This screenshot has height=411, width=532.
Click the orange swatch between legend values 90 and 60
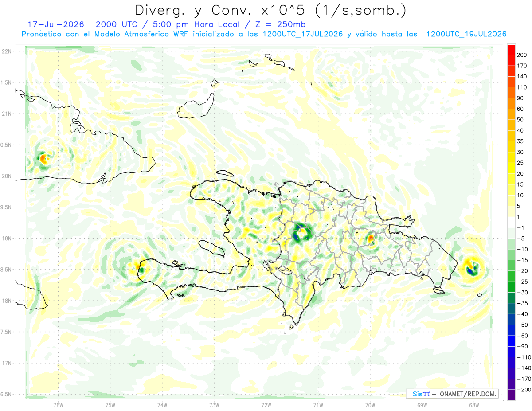pyautogui.click(x=512, y=103)
